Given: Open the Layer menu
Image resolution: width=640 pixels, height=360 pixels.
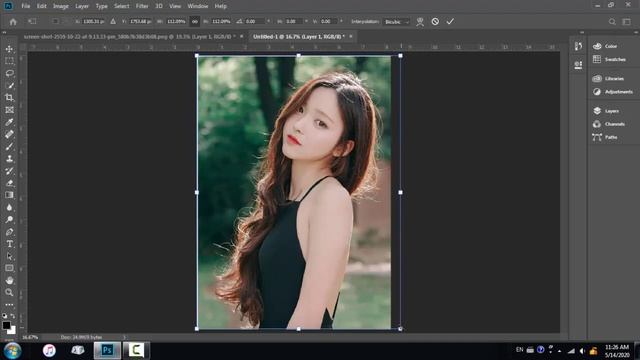Looking at the screenshot, I should coord(82,6).
